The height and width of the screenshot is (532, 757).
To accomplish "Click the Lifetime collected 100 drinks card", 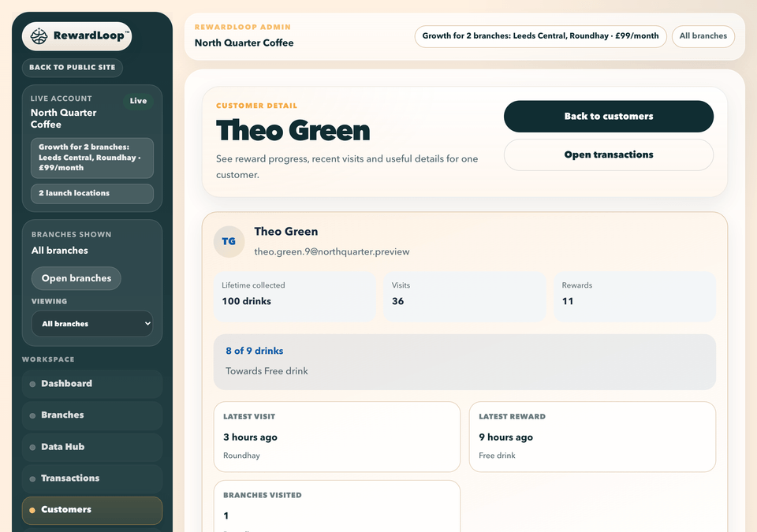I will coord(294,296).
